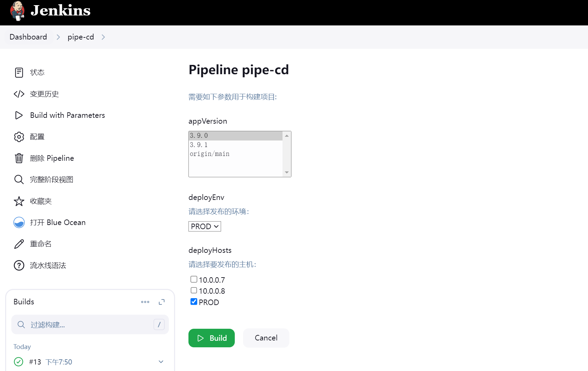588x371 pixels.
Task: Click the 收藏夹 star icon
Action: click(x=19, y=201)
